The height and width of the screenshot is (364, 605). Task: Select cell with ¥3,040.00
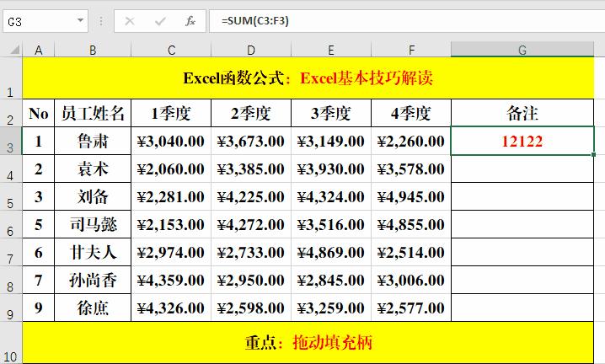coord(171,141)
